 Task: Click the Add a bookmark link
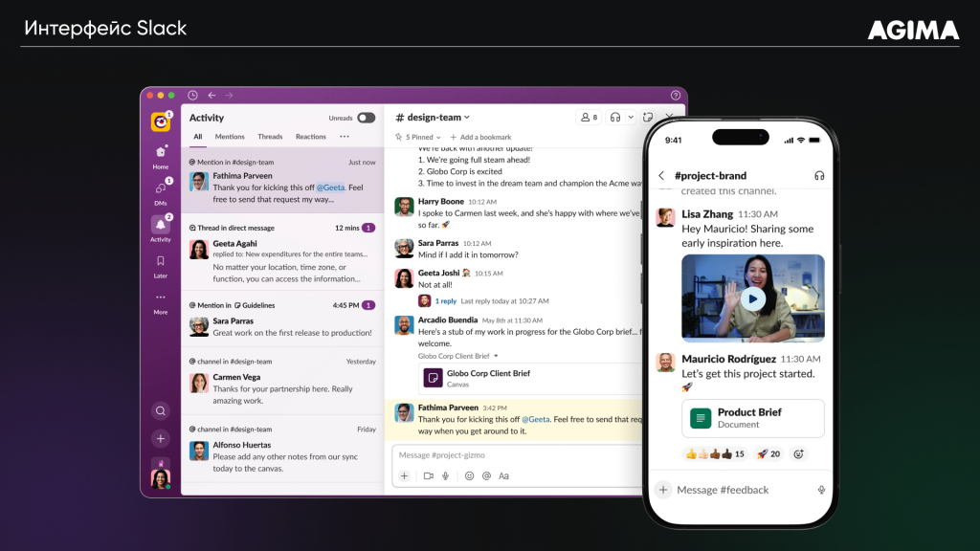coord(480,137)
